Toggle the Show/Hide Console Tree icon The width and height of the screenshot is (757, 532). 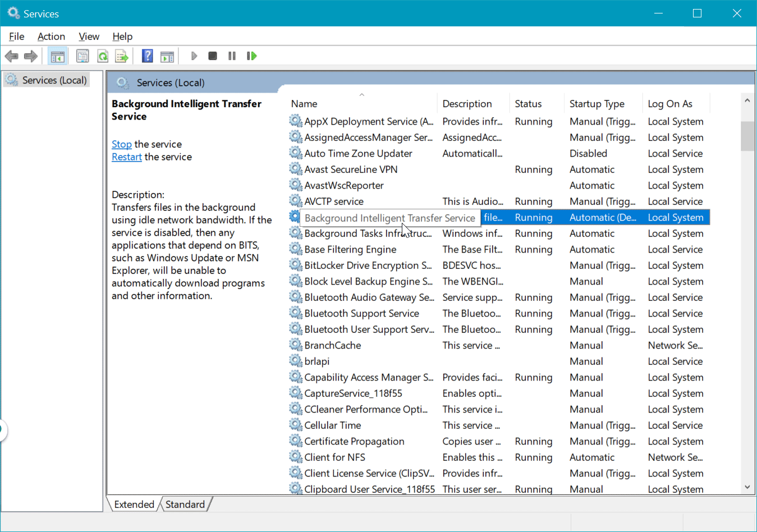pos(57,56)
